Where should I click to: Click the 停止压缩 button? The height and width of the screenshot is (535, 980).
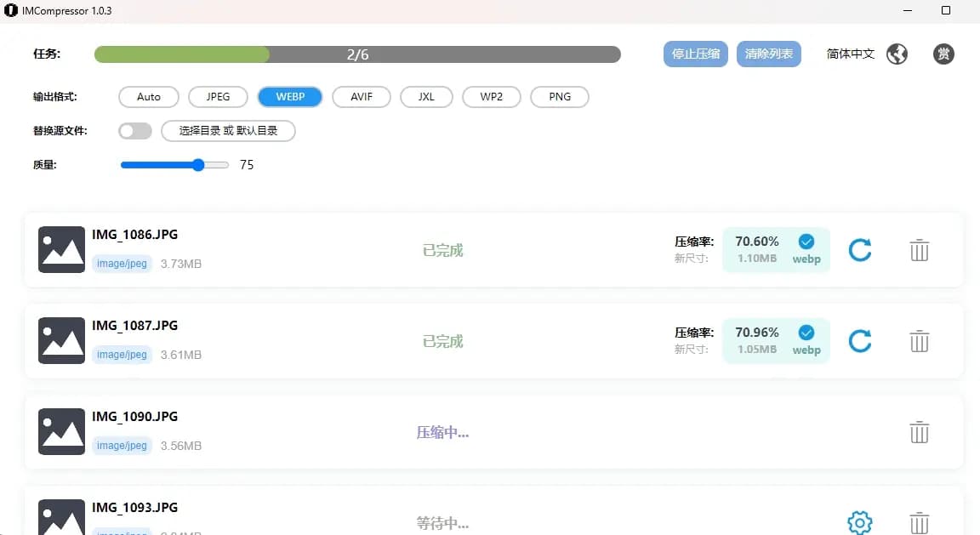[695, 54]
